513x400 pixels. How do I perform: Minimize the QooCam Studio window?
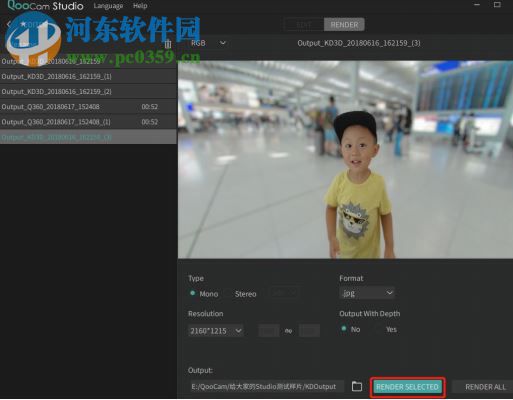pyautogui.click(x=477, y=5)
